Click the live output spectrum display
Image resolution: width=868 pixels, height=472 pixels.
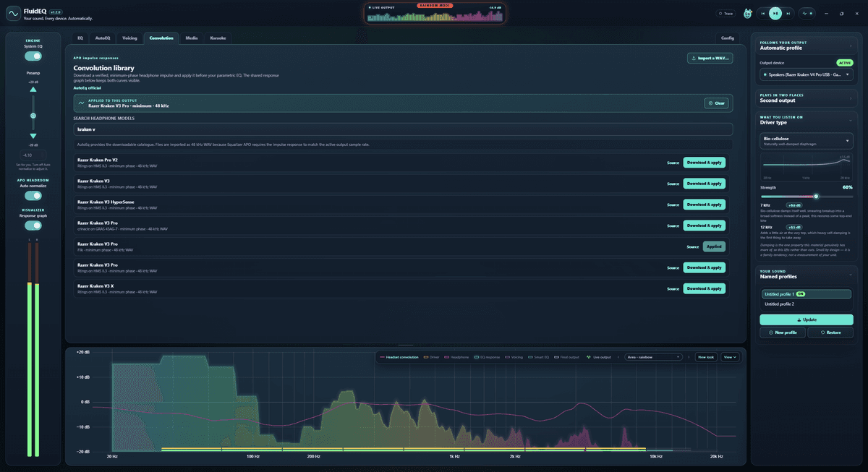point(435,14)
